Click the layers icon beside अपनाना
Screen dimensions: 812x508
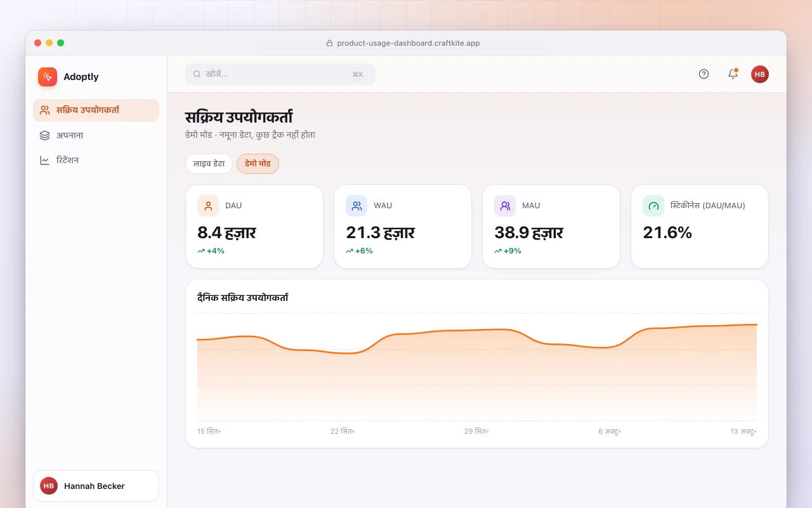(x=44, y=135)
